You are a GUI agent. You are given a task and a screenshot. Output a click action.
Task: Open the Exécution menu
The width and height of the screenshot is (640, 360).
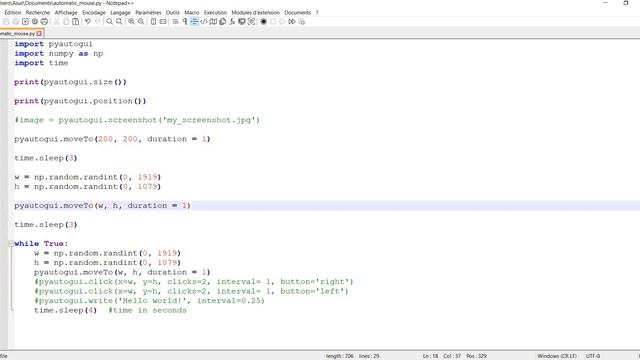(215, 13)
